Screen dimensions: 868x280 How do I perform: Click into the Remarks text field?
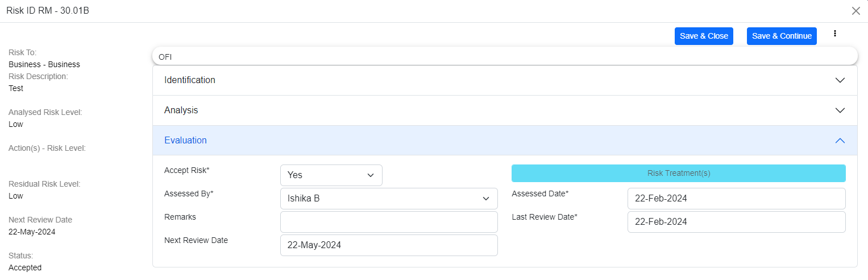point(389,222)
